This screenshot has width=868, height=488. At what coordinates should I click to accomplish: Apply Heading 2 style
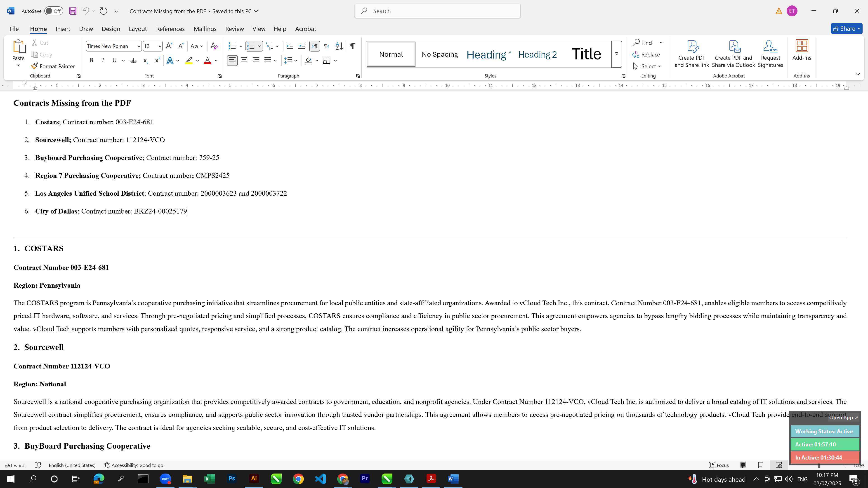click(x=538, y=54)
